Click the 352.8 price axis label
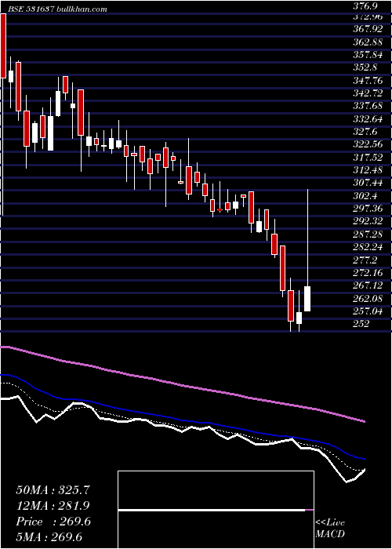This screenshot has width=392, height=549. tap(366, 67)
